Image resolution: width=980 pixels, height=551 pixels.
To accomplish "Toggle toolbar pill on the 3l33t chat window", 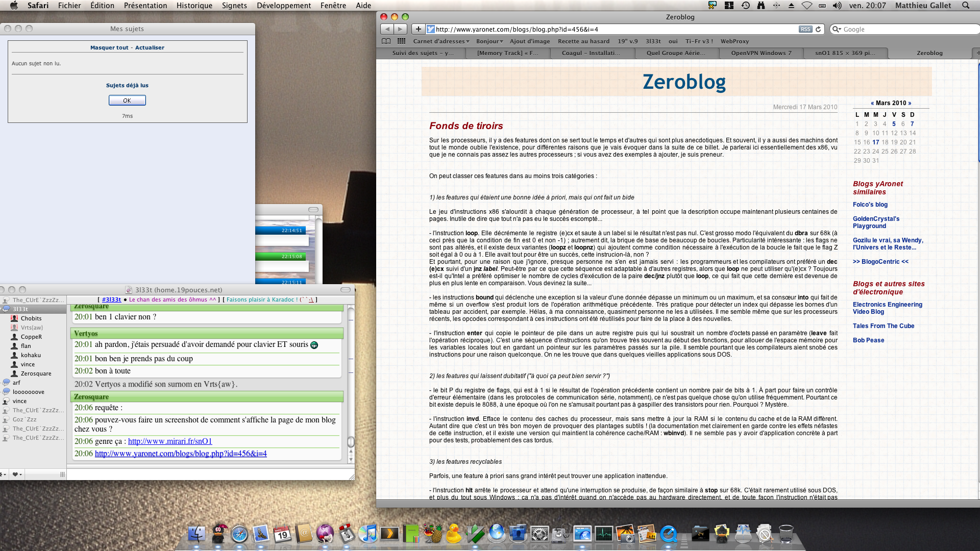I will (346, 290).
